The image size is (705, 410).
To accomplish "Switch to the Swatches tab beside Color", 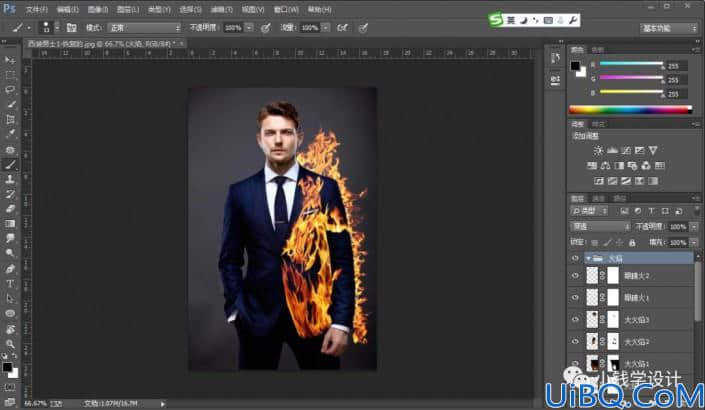I will (597, 49).
